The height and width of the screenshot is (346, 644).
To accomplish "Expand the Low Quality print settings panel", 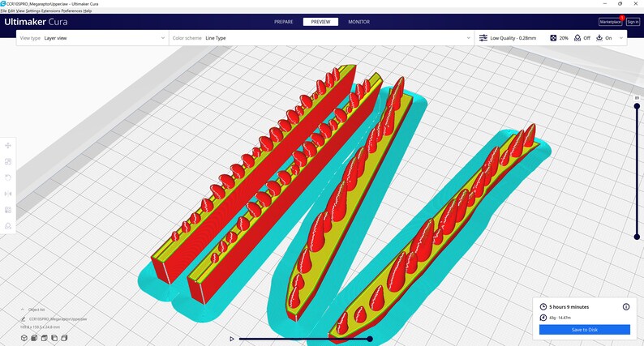I will [551, 38].
